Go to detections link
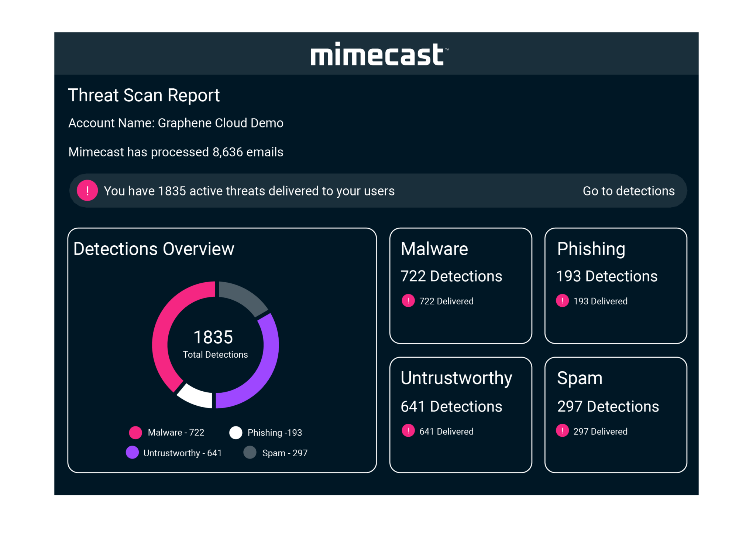This screenshot has width=756, height=535. click(628, 191)
